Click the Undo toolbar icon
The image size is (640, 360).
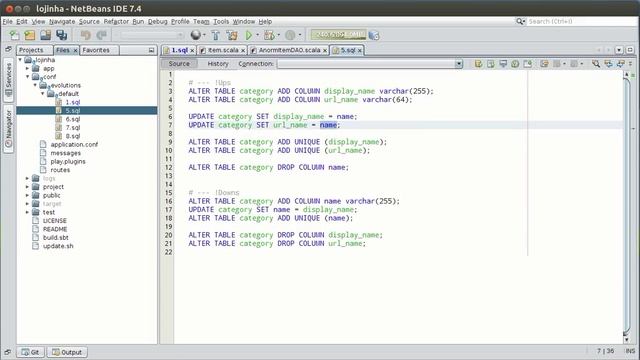coord(85,35)
